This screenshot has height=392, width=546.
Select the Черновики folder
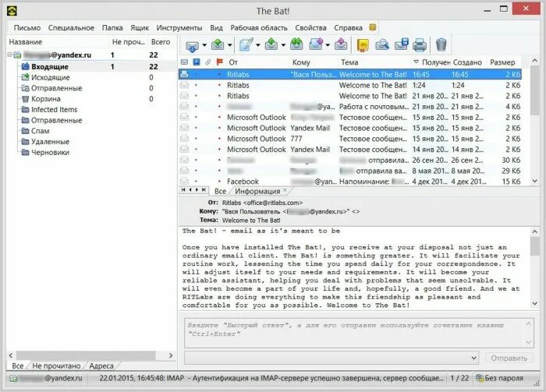coord(50,152)
